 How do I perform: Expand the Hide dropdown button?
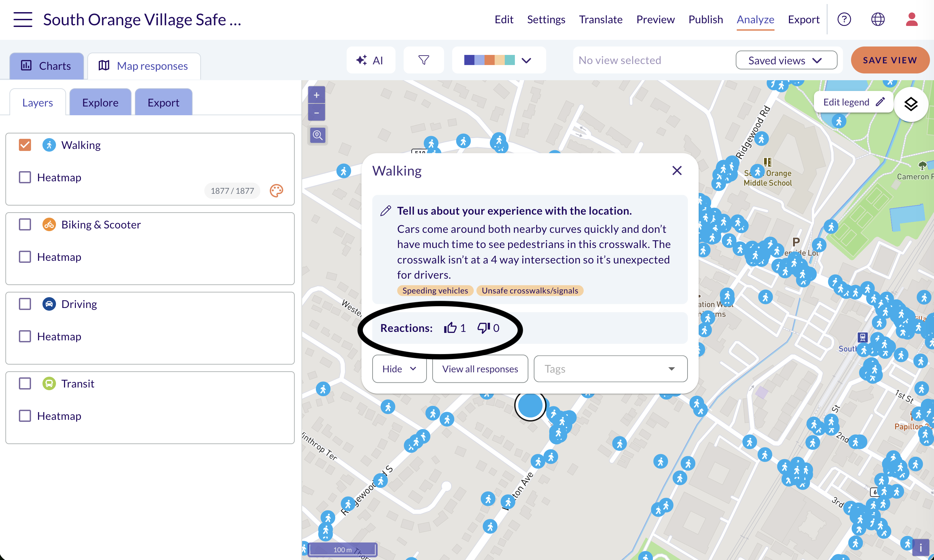[x=399, y=369]
